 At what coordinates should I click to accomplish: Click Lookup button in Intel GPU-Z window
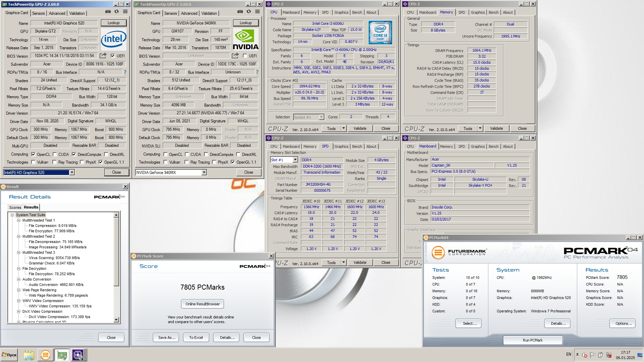click(x=113, y=23)
